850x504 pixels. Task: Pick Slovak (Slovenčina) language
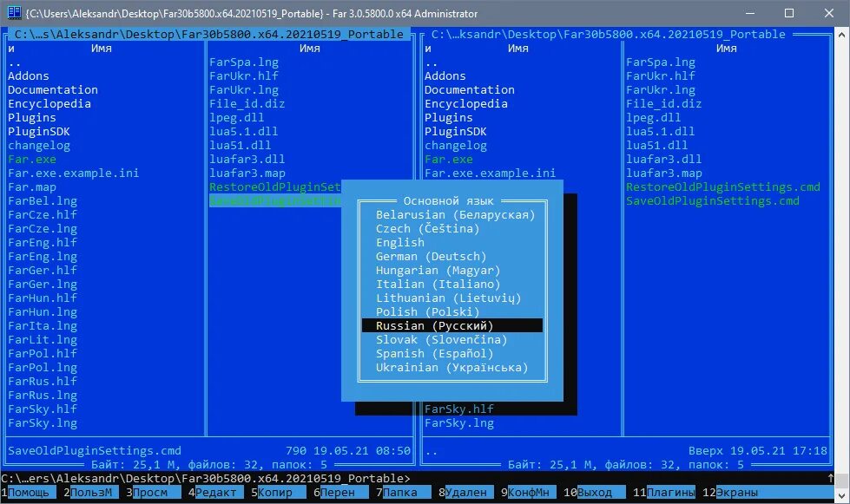(441, 340)
